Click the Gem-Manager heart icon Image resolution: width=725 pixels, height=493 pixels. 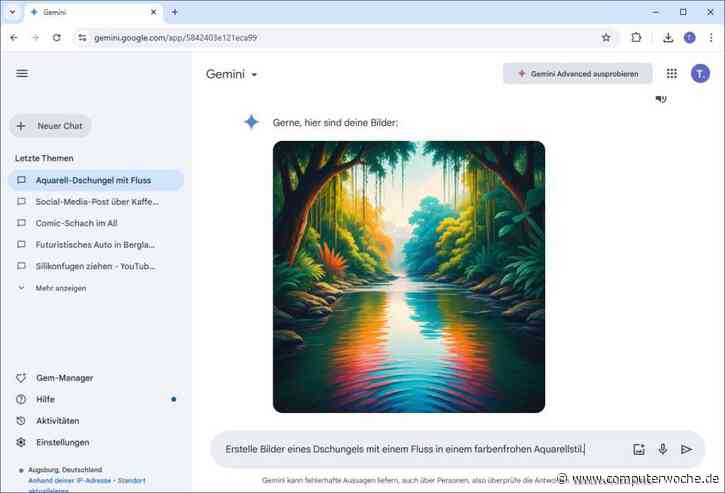pos(21,378)
